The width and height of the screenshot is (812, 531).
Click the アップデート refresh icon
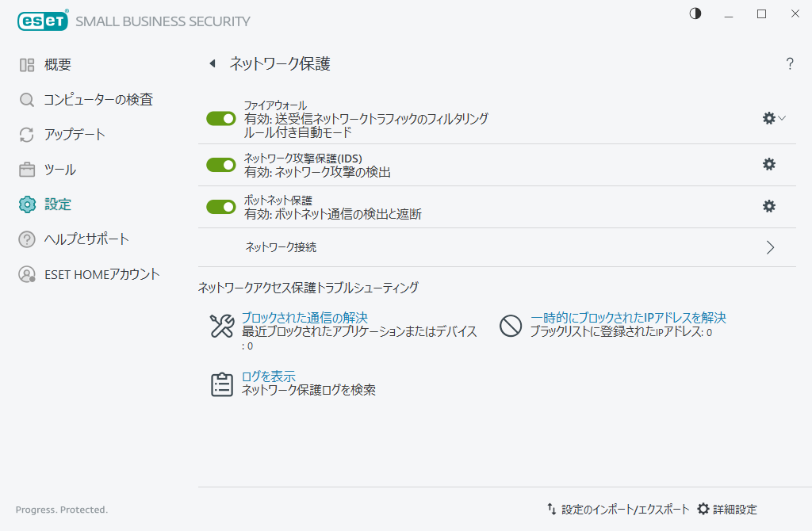point(26,134)
